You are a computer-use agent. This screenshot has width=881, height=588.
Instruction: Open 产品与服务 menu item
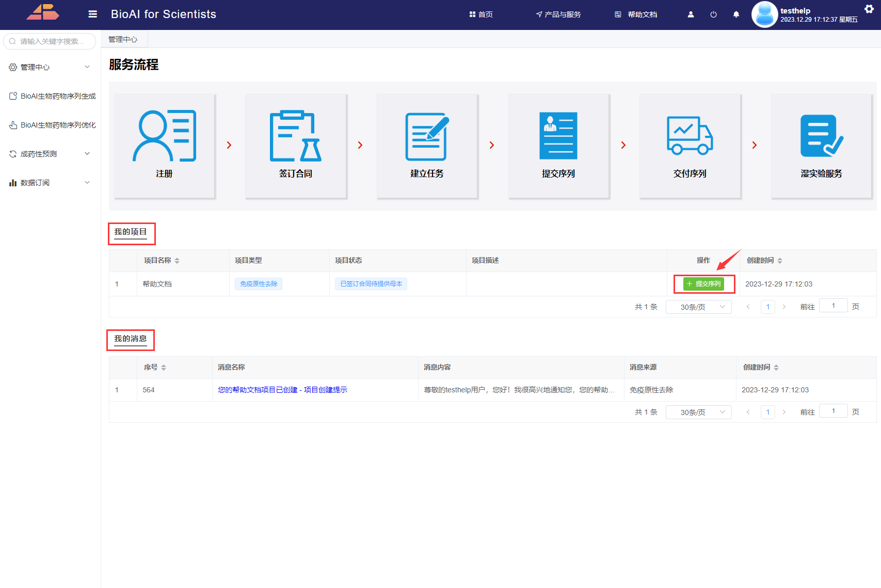(x=558, y=14)
